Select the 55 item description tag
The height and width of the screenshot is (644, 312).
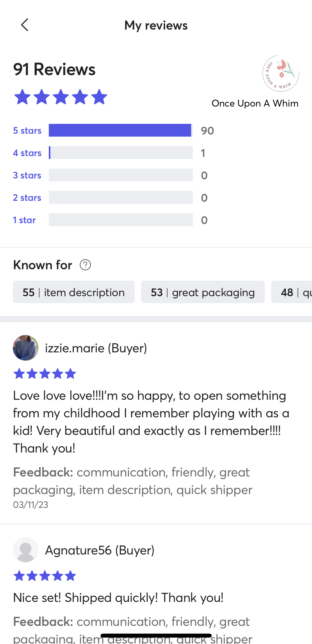74,292
